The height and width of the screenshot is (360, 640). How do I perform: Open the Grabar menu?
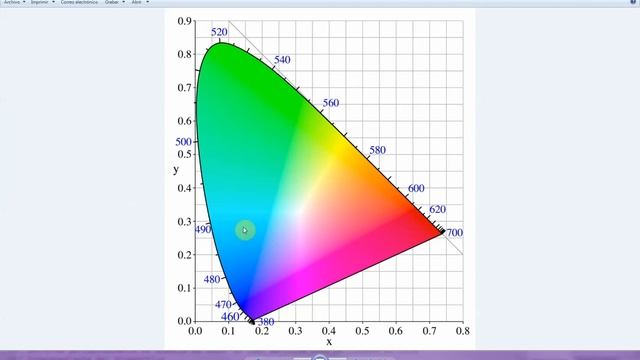point(115,2)
